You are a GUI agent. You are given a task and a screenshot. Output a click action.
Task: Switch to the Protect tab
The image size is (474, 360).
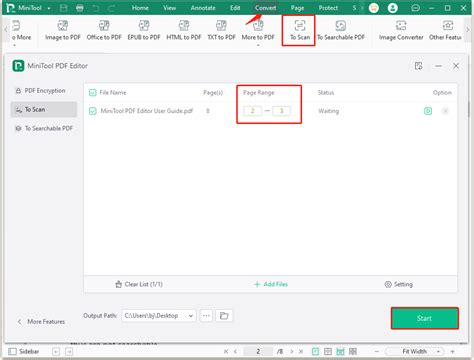328,8
